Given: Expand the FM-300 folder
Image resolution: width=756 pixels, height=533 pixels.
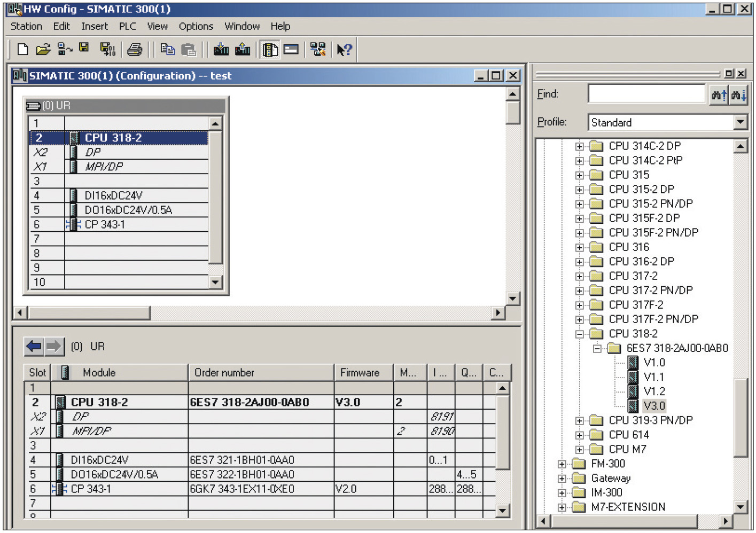Looking at the screenshot, I should point(562,464).
